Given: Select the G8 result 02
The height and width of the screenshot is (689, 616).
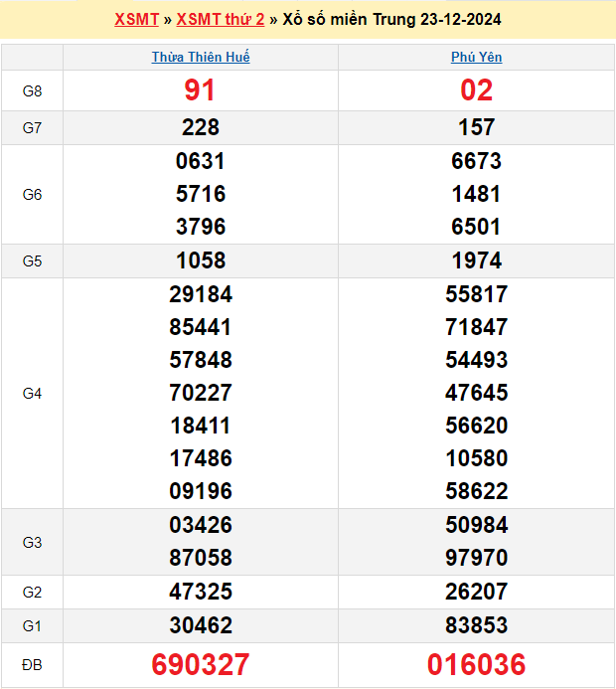Looking at the screenshot, I should (x=476, y=90).
